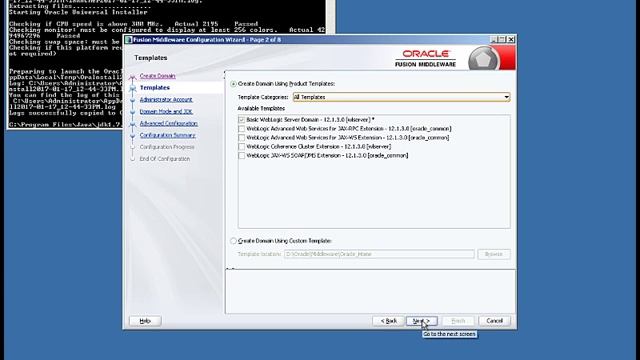This screenshot has width=640, height=360.
Task: Select the Templates step in sidebar
Action: pyautogui.click(x=155, y=88)
